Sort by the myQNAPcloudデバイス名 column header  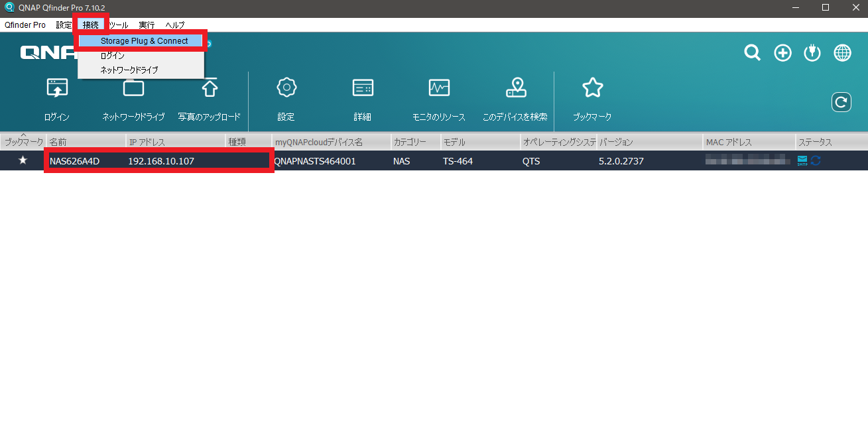(332, 142)
